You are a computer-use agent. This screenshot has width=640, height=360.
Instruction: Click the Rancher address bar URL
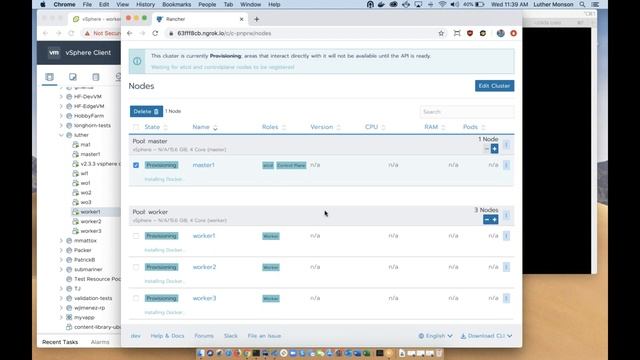pyautogui.click(x=224, y=33)
